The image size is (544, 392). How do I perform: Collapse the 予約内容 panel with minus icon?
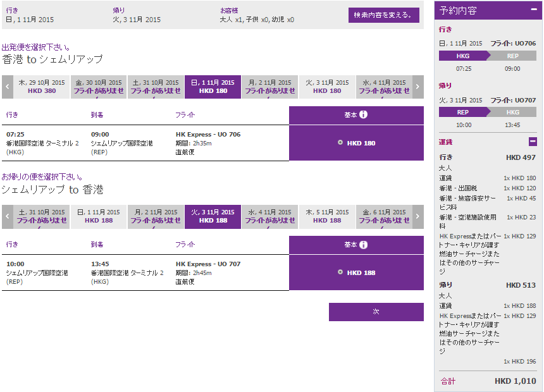[x=533, y=11]
